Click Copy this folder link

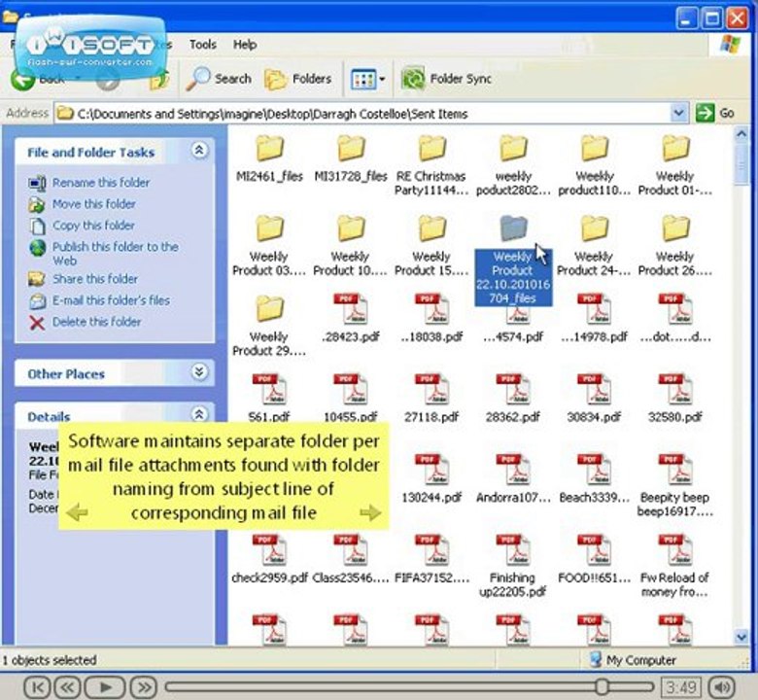[93, 225]
